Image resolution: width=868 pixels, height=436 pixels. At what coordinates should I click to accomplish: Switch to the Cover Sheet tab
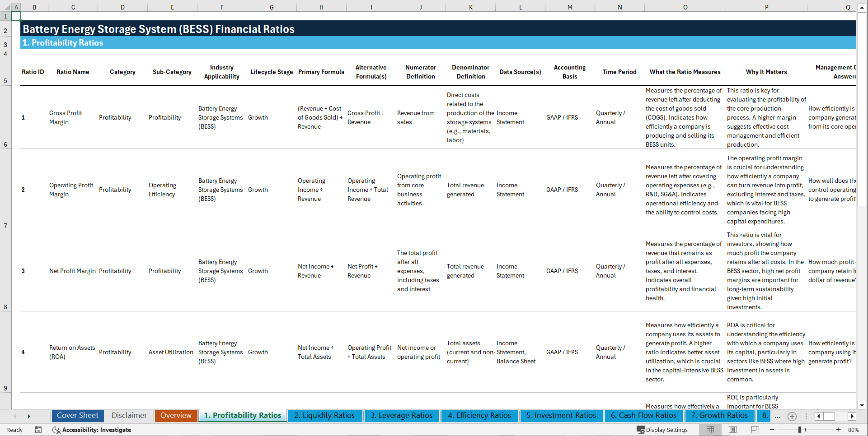pyautogui.click(x=77, y=415)
